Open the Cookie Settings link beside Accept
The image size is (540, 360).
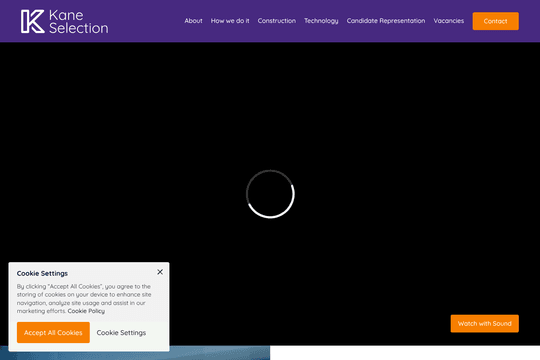tap(121, 332)
